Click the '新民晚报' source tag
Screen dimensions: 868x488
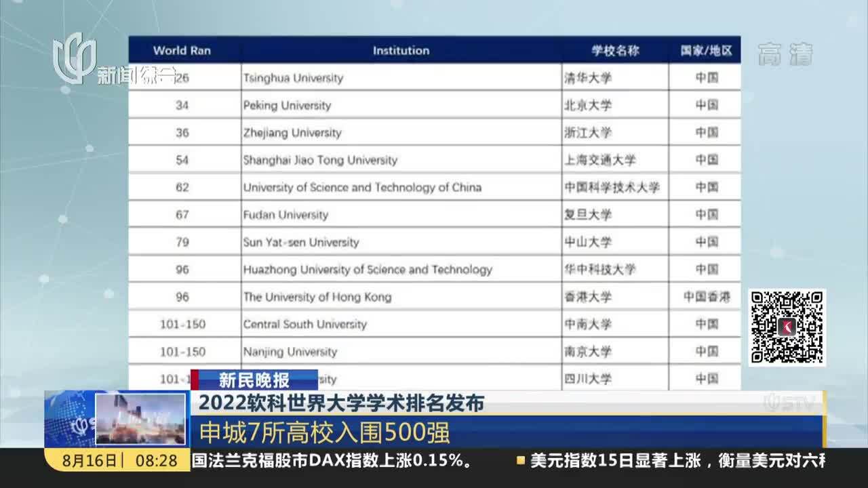(254, 380)
